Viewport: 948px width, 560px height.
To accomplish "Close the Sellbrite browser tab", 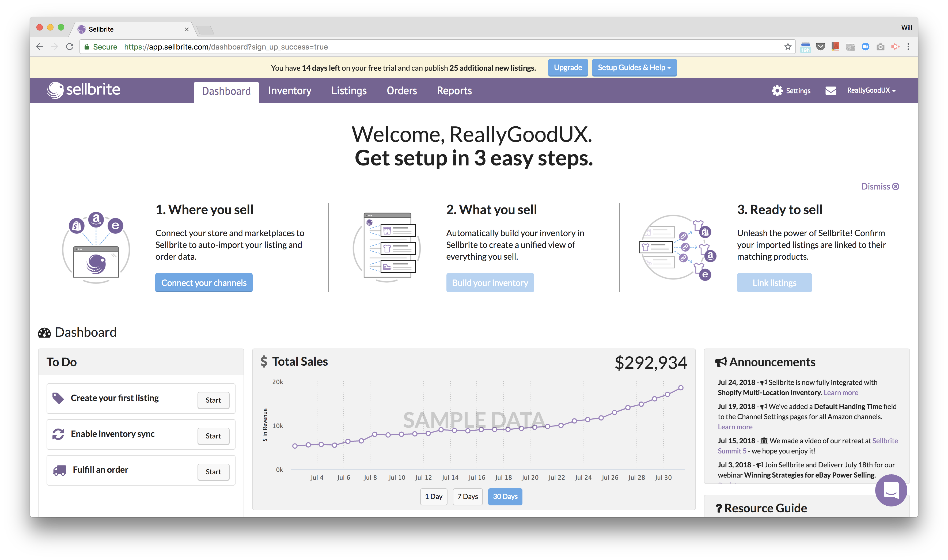I will tap(186, 29).
